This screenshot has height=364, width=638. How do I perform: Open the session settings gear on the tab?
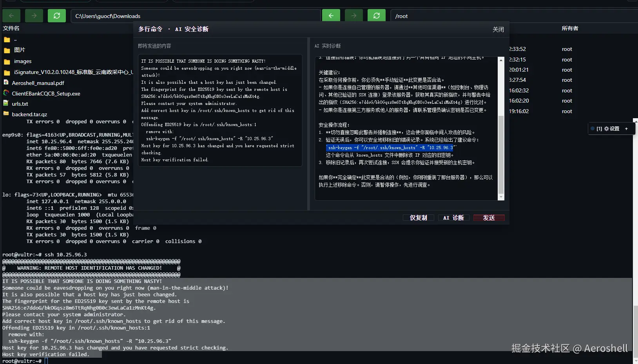pos(607,128)
